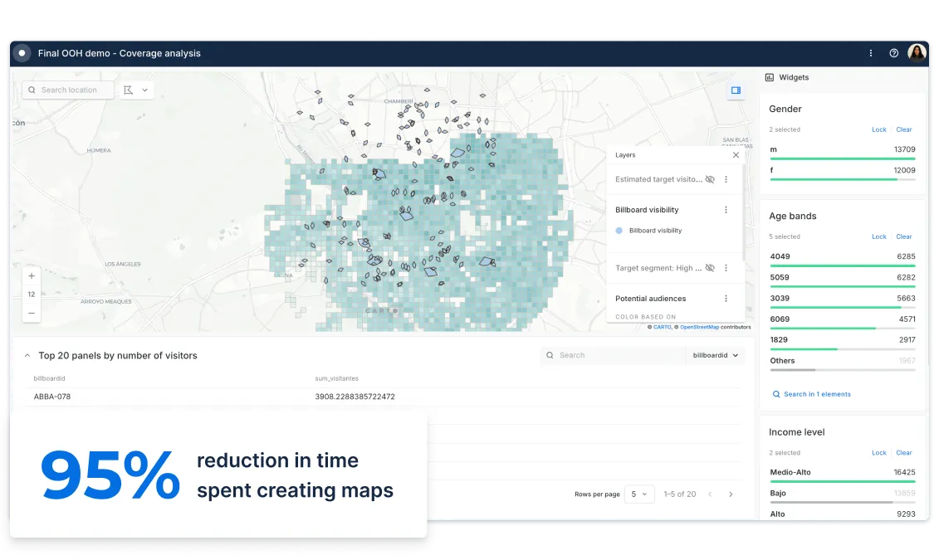Screen dimensions: 939x560
Task: Open the Widgets panel icon
Action: [x=771, y=77]
